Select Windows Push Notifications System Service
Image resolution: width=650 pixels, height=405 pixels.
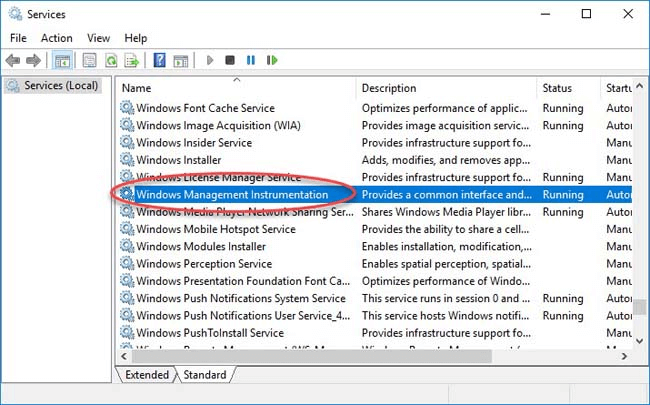375,298
